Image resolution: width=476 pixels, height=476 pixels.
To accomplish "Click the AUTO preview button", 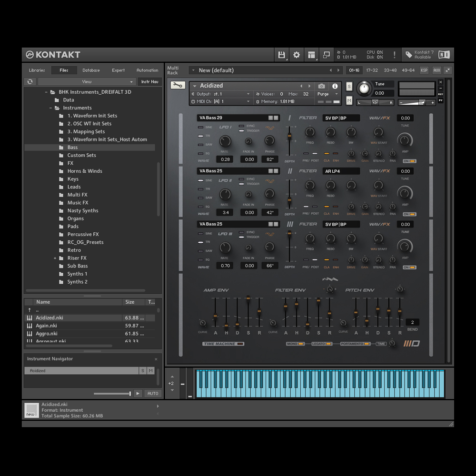I will click(x=153, y=393).
